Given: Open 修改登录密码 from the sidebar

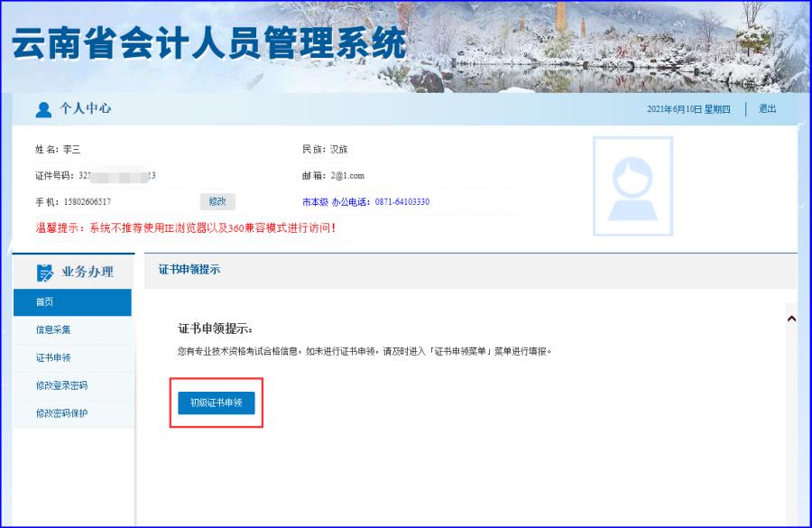Looking at the screenshot, I should [x=61, y=385].
